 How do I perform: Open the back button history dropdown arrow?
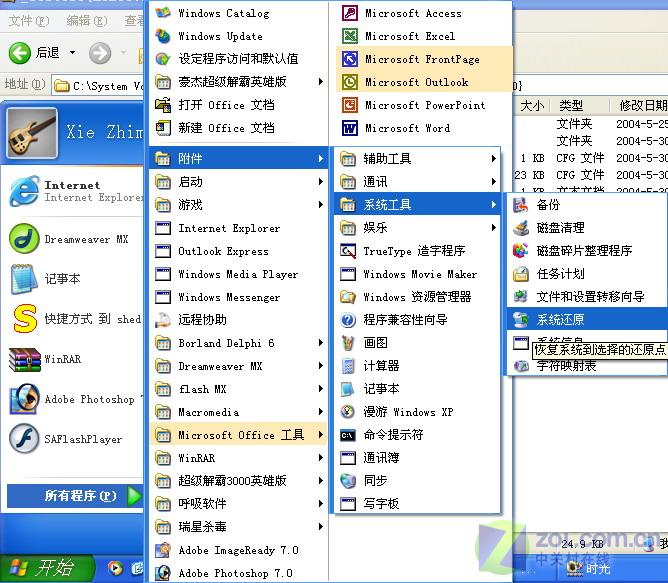coord(72,53)
